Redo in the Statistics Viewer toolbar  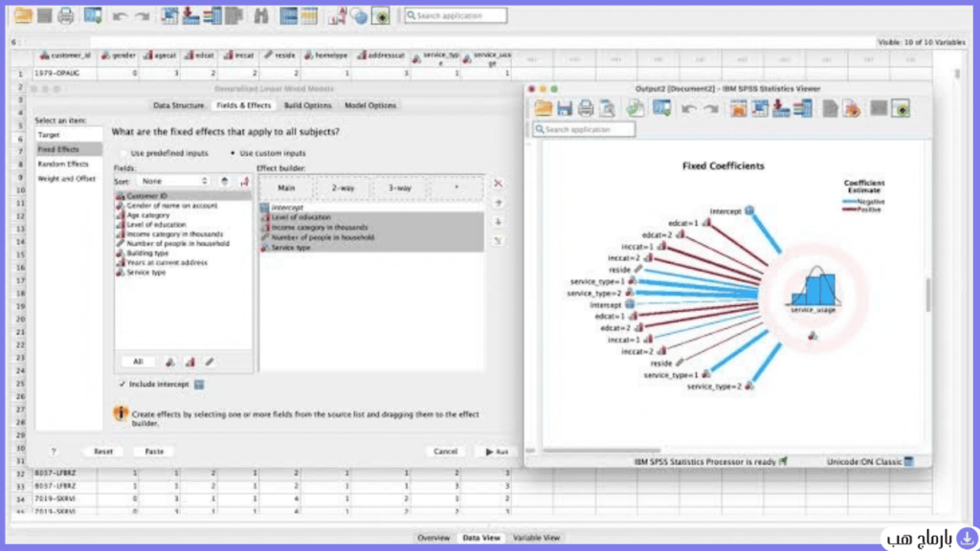711,109
